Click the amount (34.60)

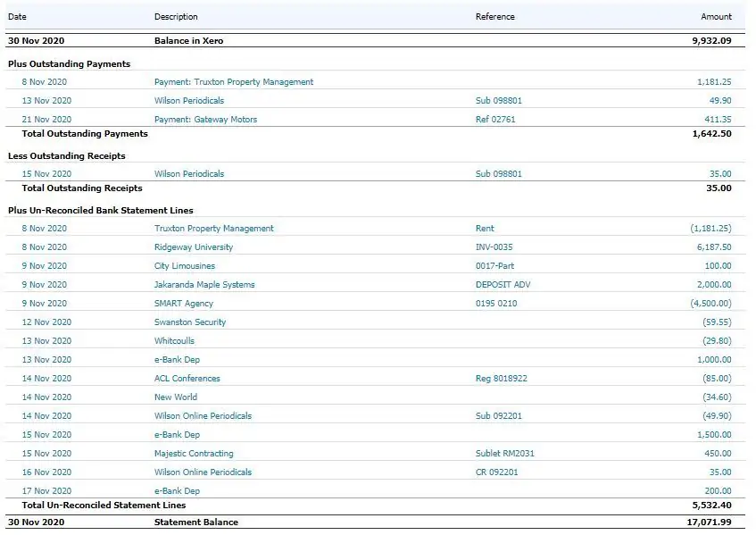tap(717, 398)
